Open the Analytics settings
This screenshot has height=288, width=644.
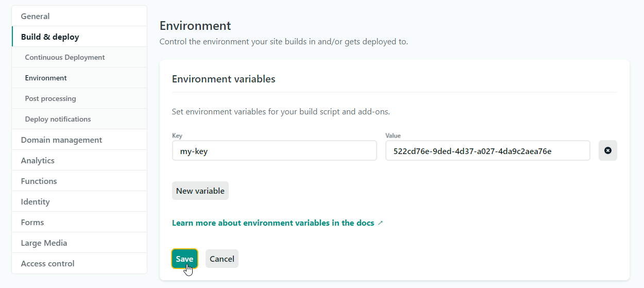38,160
